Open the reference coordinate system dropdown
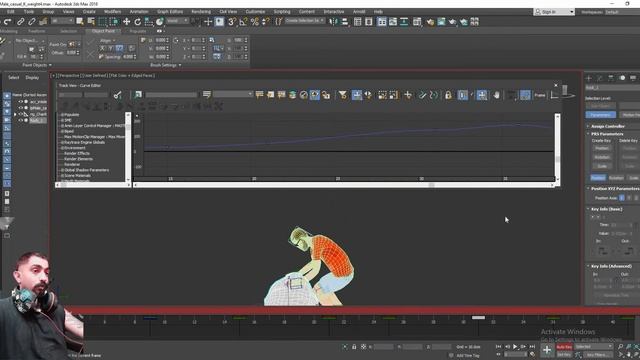This screenshot has width=640, height=360. click(177, 21)
